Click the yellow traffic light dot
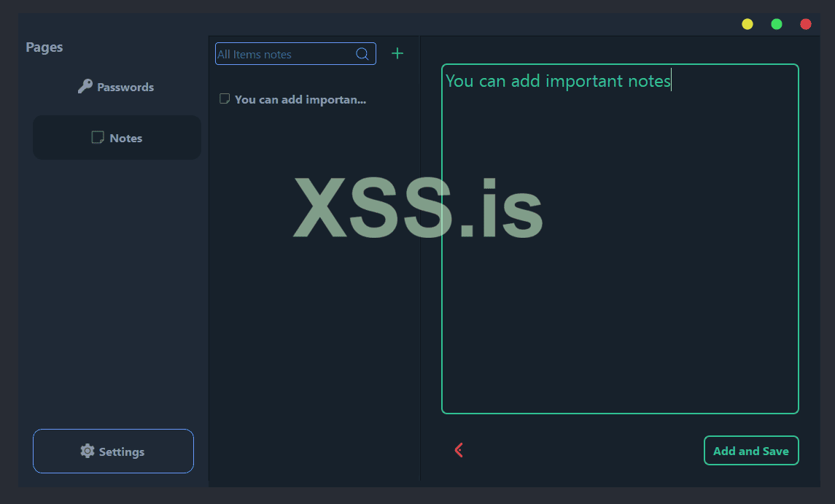 click(747, 23)
